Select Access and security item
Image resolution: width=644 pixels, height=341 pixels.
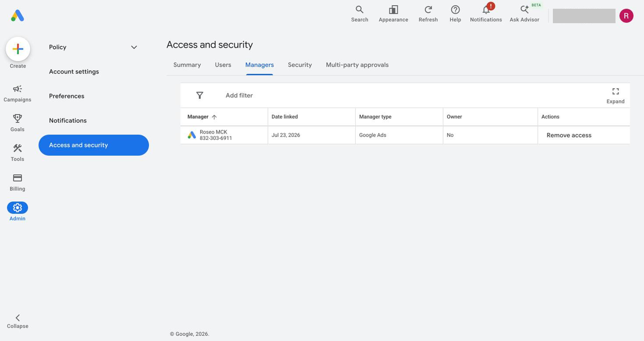click(x=93, y=145)
